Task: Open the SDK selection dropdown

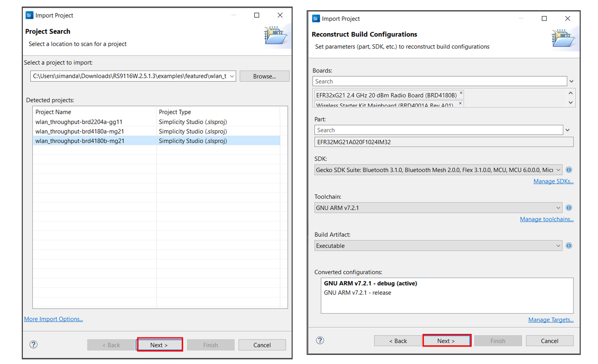Action: (558, 170)
